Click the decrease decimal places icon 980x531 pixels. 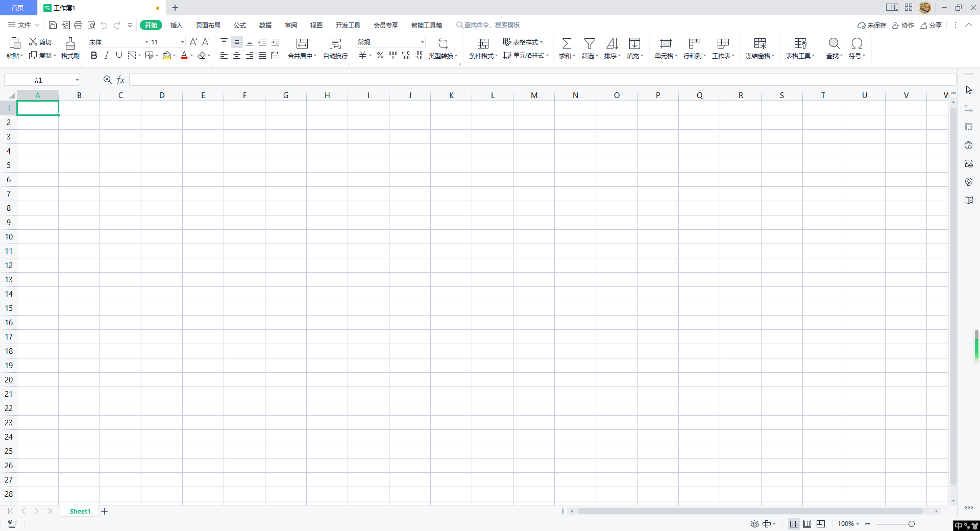click(x=419, y=55)
